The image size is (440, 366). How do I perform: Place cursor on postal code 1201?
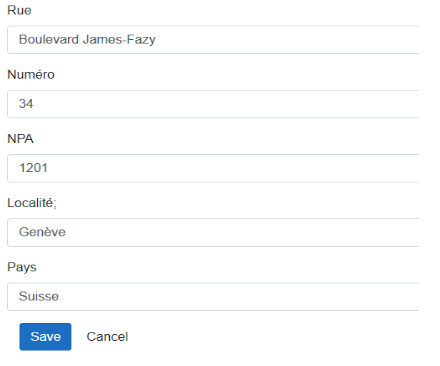point(33,168)
